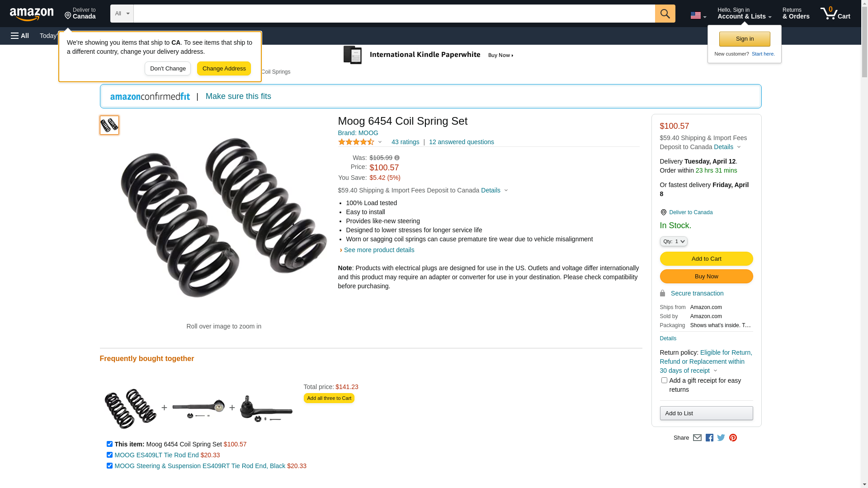Viewport: 868px width, 488px height.
Task: Open the 12 answered questions link
Action: point(461,142)
